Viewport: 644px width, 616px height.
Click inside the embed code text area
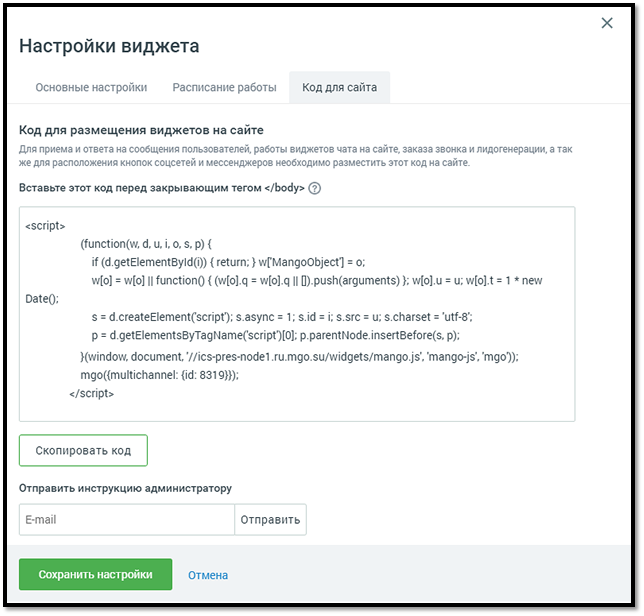(x=297, y=314)
